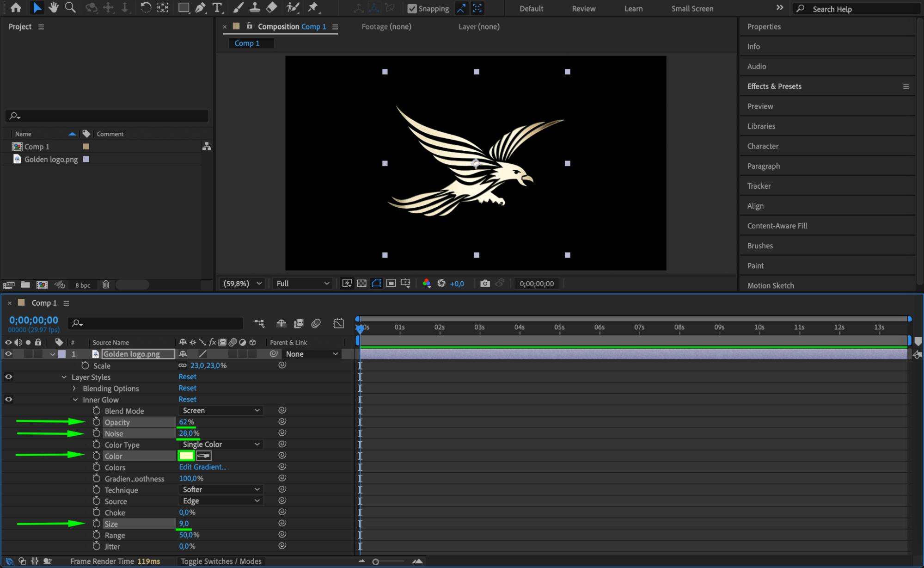924x568 pixels.
Task: Click the Rotation tool icon
Action: click(145, 7)
